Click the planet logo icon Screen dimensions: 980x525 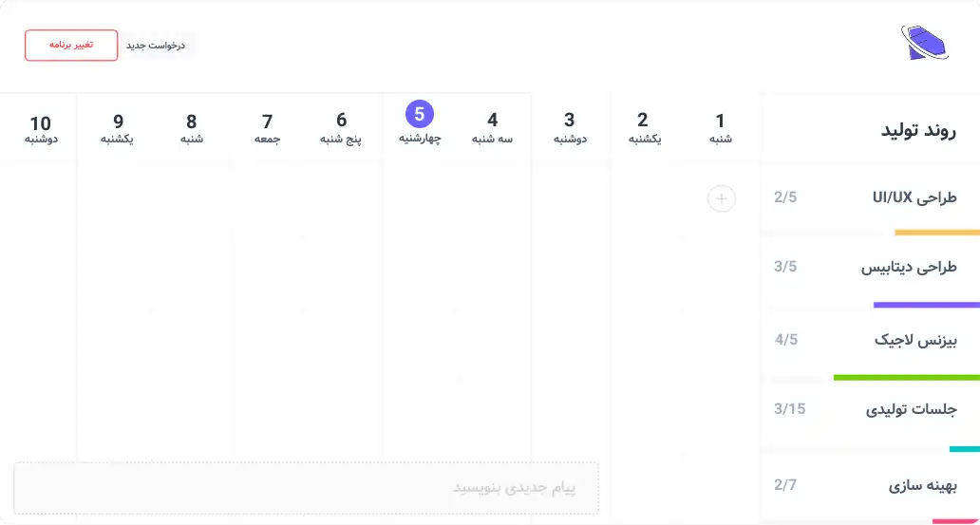coord(924,44)
